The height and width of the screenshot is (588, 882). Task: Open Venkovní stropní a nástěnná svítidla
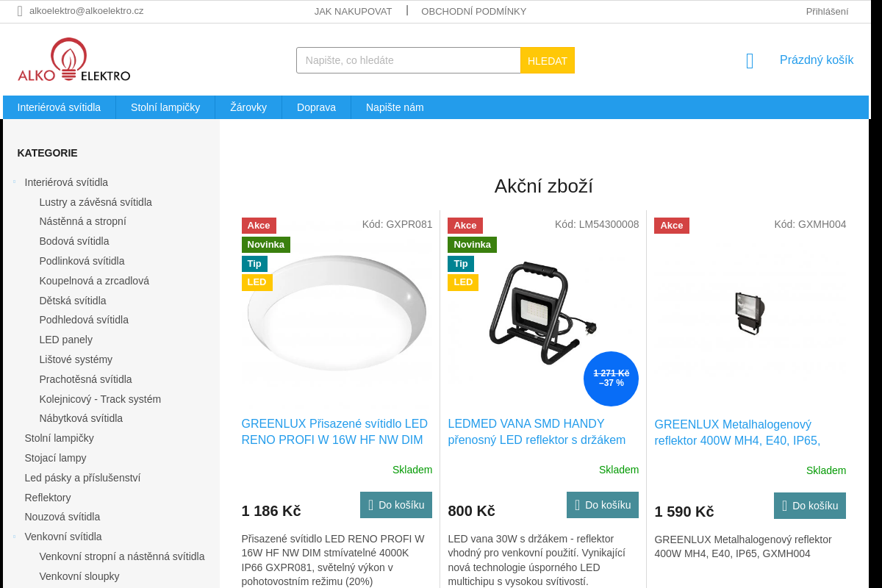122,556
